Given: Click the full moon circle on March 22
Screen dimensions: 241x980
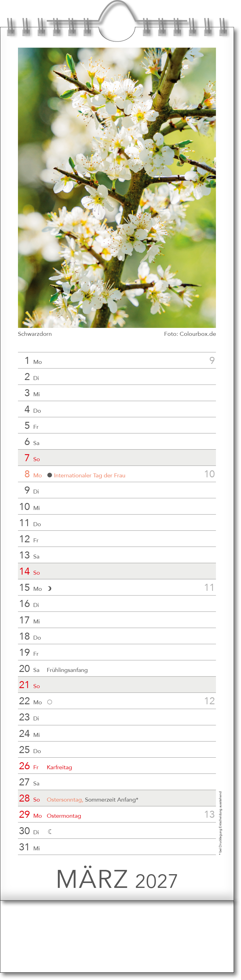Looking at the screenshot, I should (x=49, y=702).
